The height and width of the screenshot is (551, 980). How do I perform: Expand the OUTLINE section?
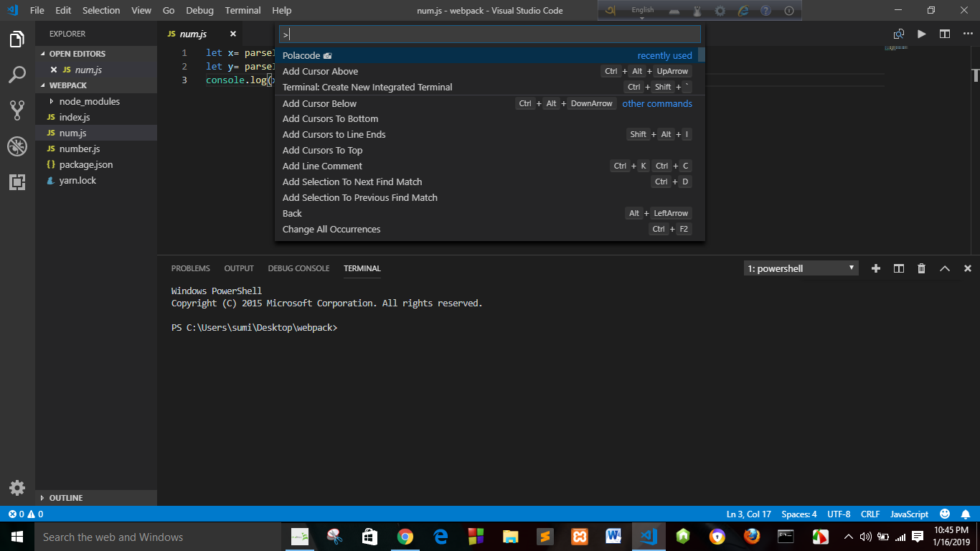click(66, 497)
